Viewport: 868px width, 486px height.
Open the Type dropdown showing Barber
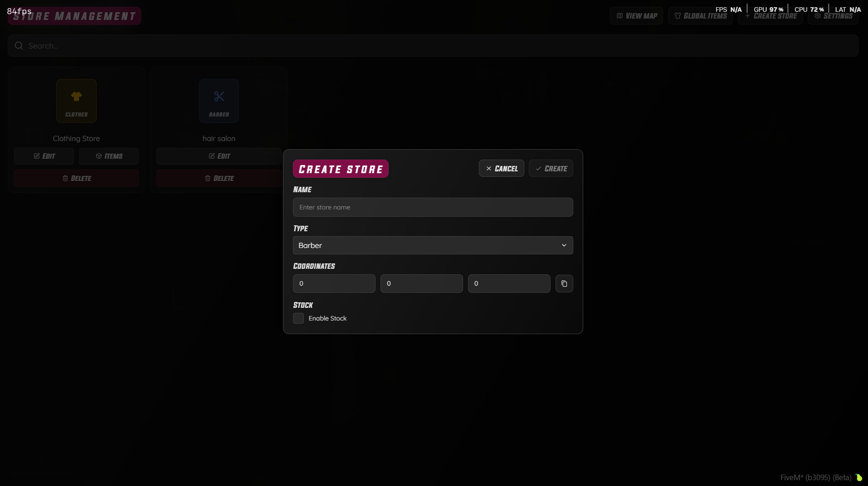tap(433, 245)
